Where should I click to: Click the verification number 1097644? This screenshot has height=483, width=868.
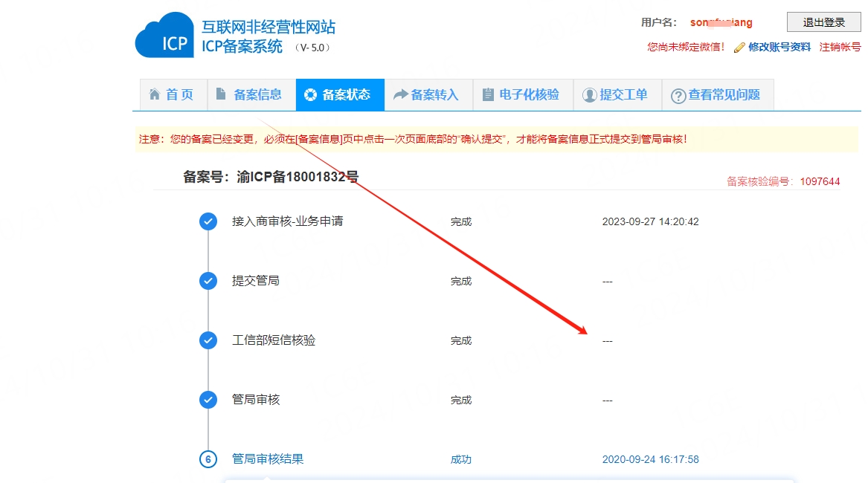click(x=820, y=181)
